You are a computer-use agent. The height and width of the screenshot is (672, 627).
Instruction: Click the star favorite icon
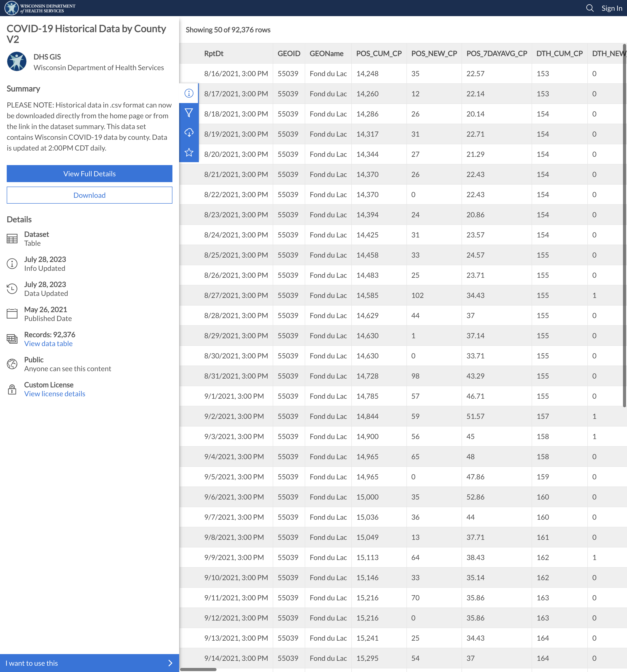189,153
